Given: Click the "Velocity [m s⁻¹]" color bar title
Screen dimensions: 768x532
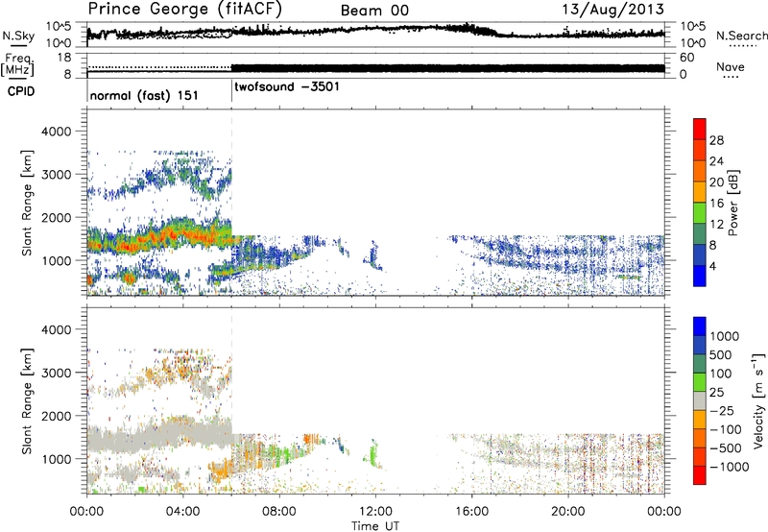Looking at the screenshot, I should [758, 400].
